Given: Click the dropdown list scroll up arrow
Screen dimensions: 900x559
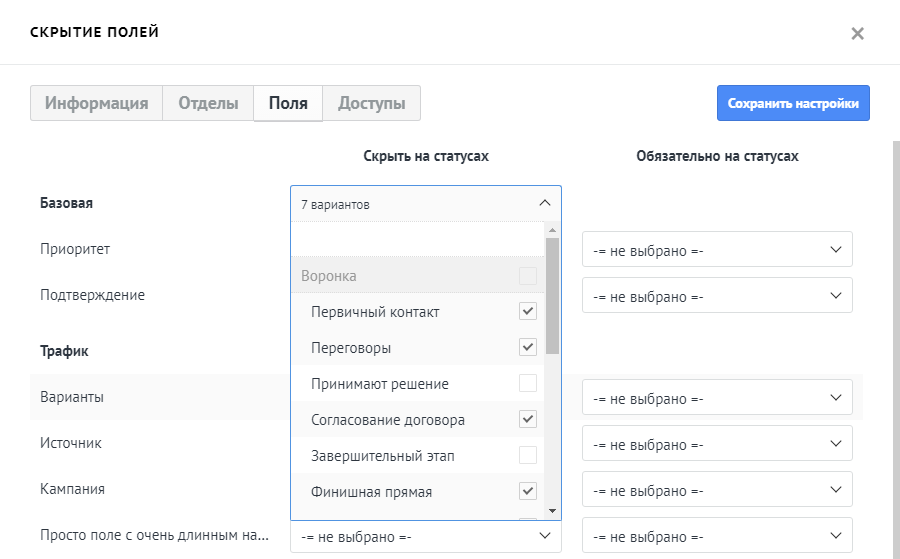Looking at the screenshot, I should click(552, 230).
